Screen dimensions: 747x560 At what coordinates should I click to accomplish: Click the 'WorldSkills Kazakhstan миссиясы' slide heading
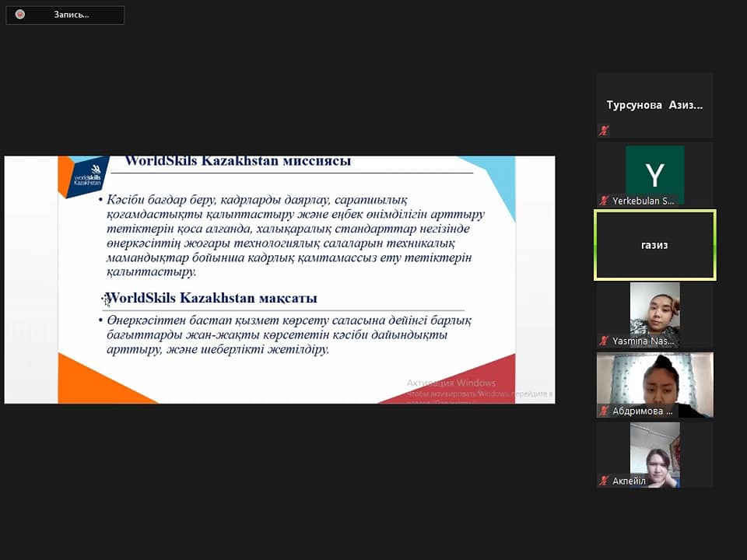(x=238, y=161)
